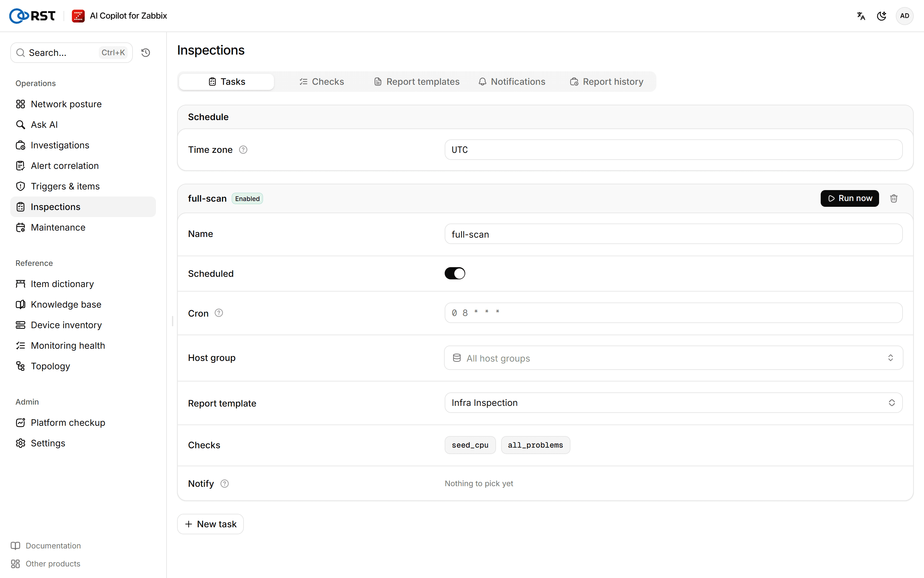Toggle dark mode moon icon

tap(882, 16)
